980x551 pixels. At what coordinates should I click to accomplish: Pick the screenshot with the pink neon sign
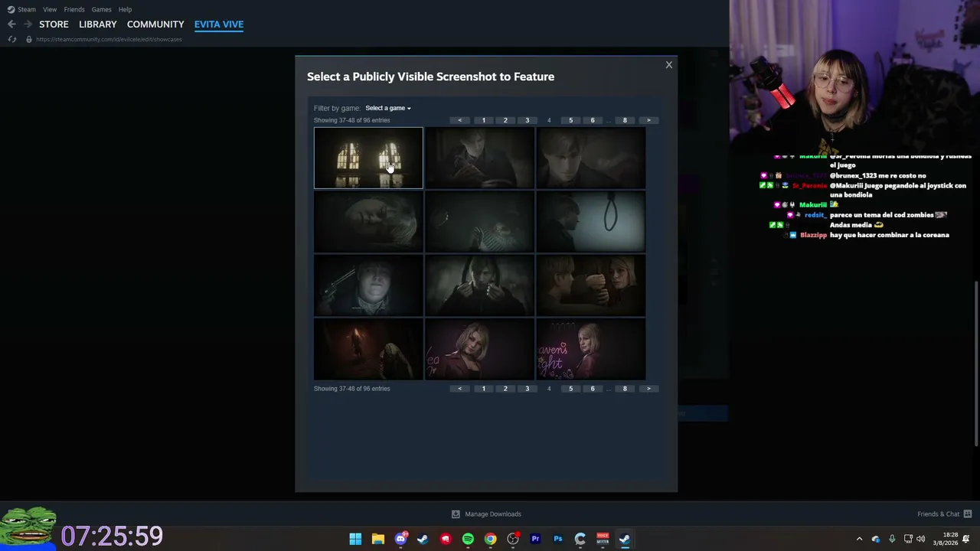pyautogui.click(x=591, y=350)
